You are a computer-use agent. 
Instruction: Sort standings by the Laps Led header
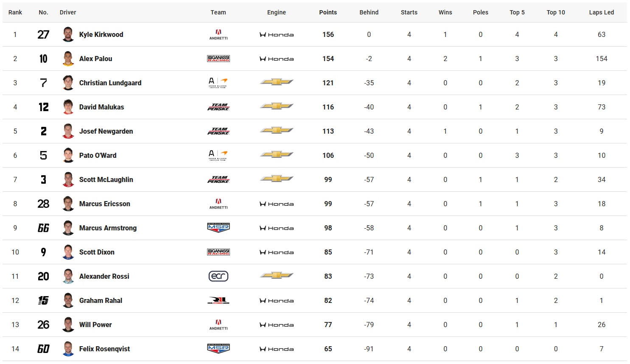pyautogui.click(x=601, y=12)
